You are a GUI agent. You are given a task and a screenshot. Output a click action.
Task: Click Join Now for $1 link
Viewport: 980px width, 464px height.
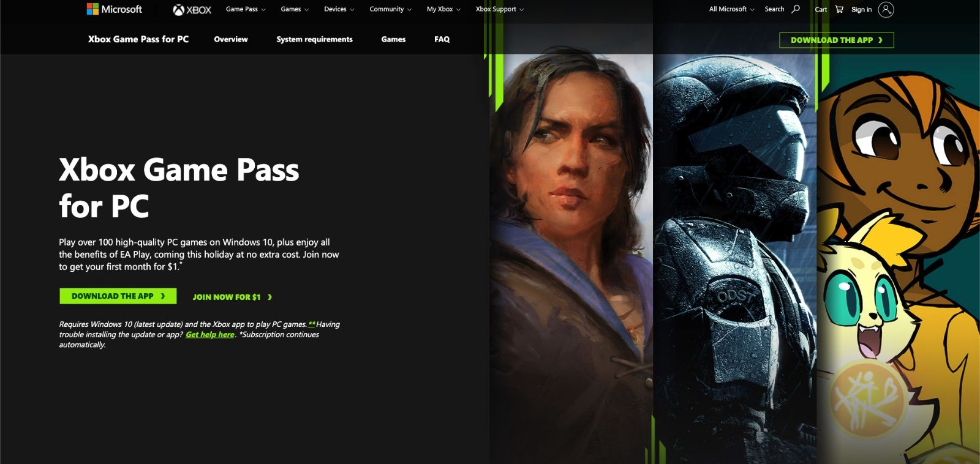tap(232, 297)
